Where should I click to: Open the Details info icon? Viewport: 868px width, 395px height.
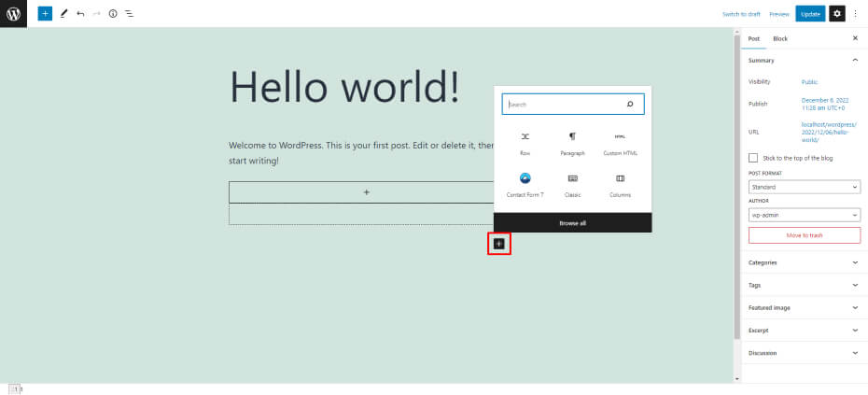tap(113, 14)
